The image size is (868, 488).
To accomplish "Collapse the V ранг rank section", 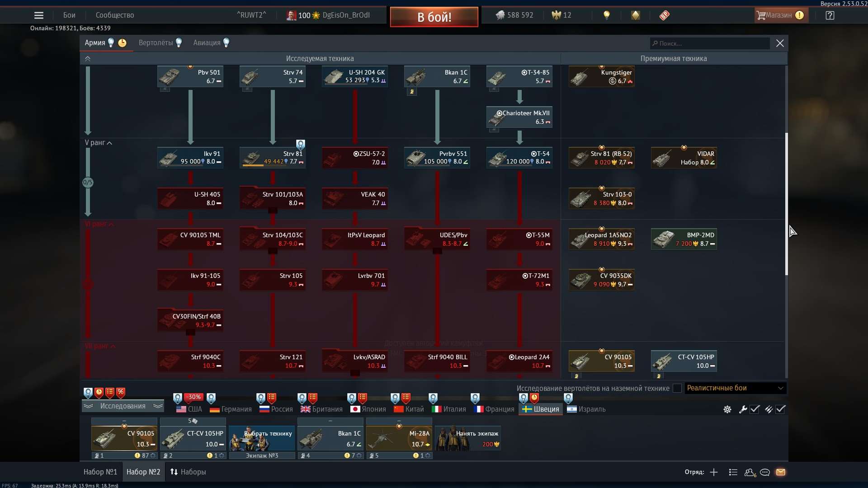I will point(109,143).
